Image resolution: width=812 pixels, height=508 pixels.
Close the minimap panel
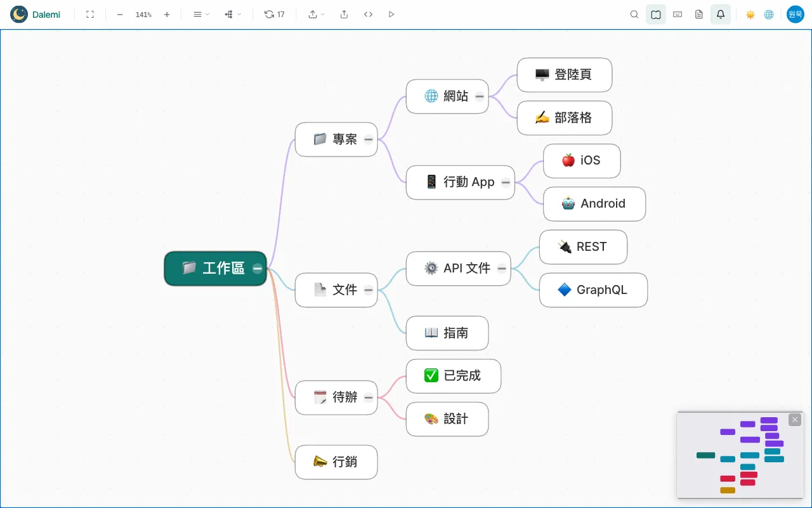point(795,420)
